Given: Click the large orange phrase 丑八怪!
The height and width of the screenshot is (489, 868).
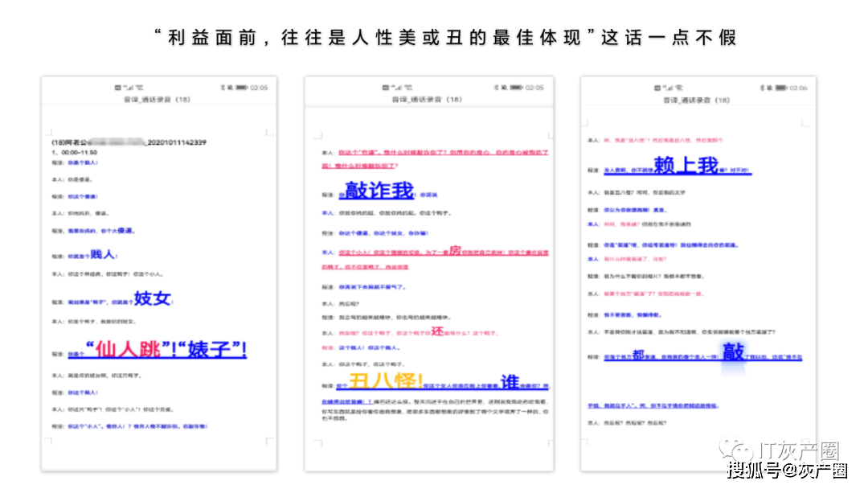Looking at the screenshot, I should [386, 381].
